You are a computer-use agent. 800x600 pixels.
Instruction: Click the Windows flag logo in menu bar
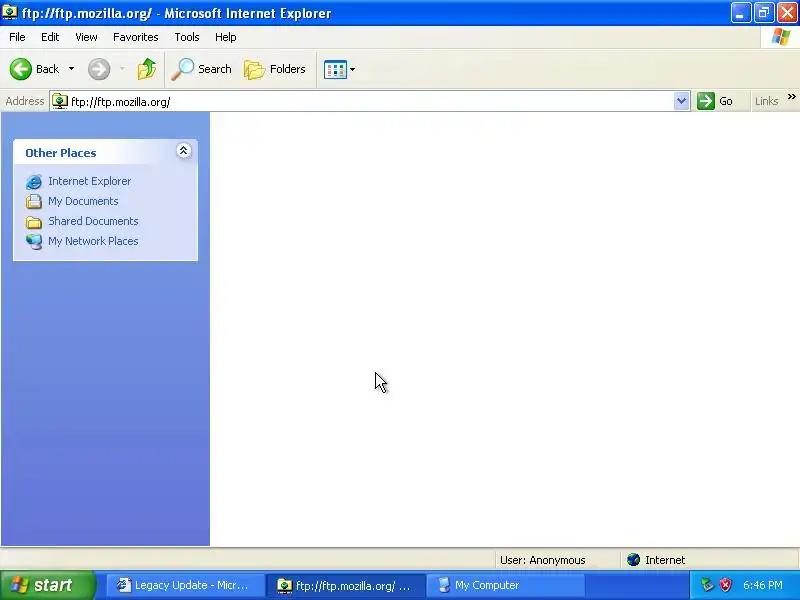point(781,37)
